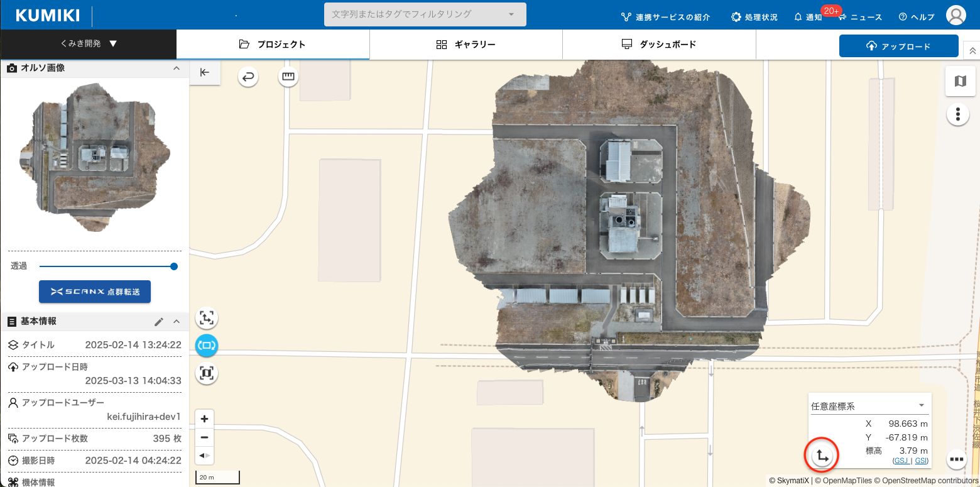
Task: Click the アップロード button
Action: click(x=898, y=46)
